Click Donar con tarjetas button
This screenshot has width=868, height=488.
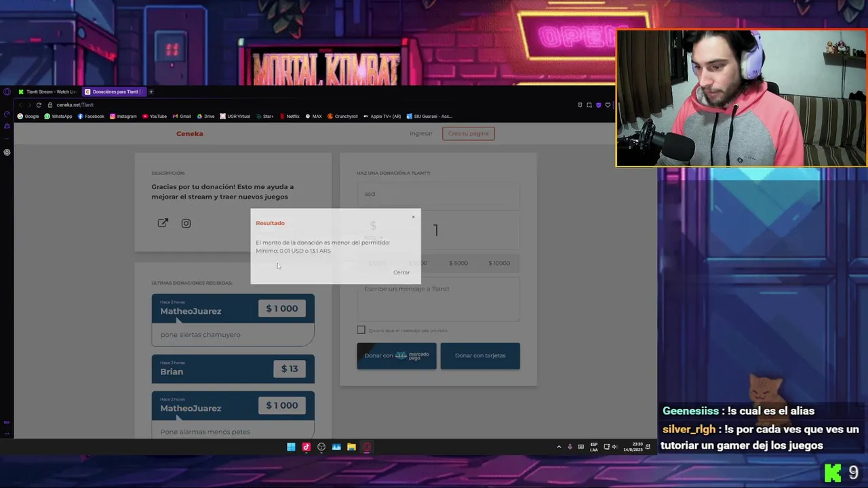tap(480, 356)
